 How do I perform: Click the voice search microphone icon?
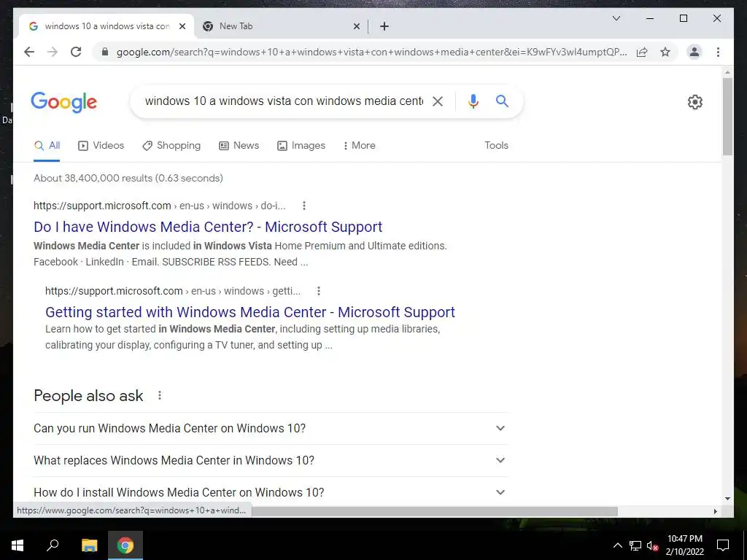click(473, 101)
